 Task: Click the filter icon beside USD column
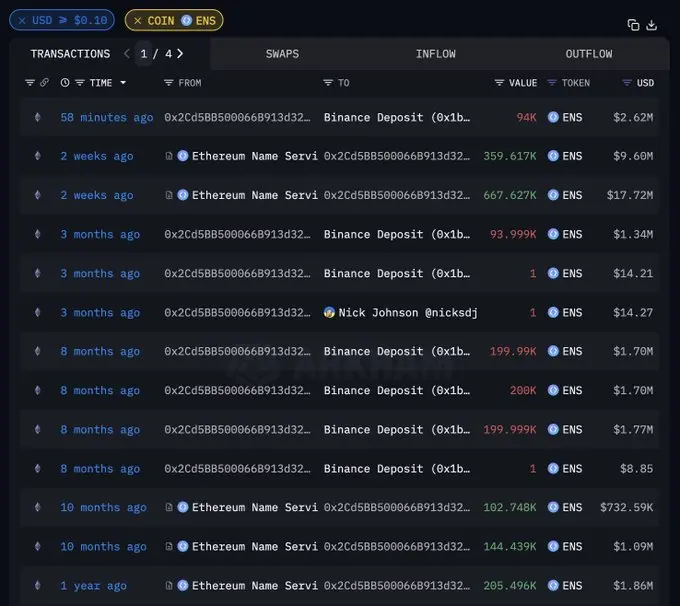627,83
